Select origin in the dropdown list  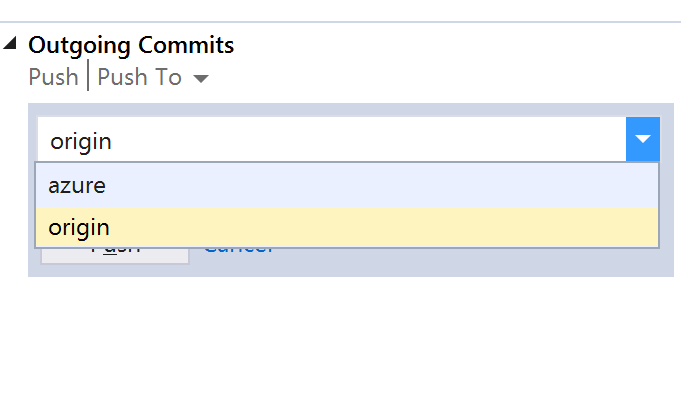[347, 227]
